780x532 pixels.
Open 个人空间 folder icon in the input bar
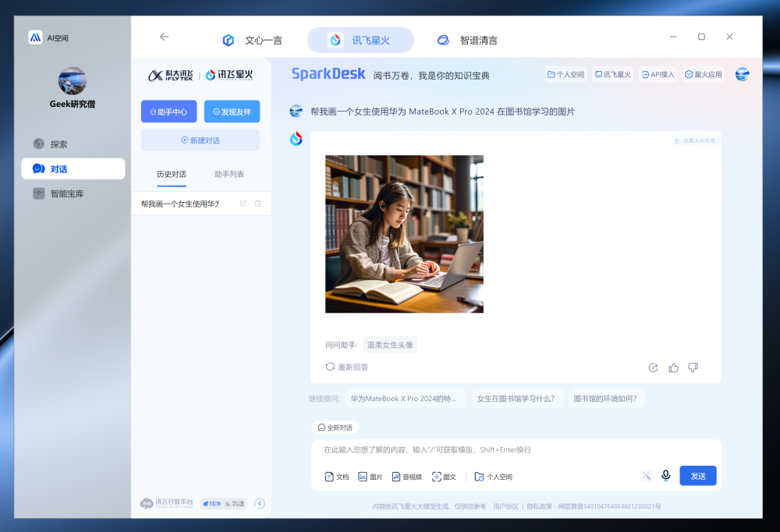(x=494, y=477)
